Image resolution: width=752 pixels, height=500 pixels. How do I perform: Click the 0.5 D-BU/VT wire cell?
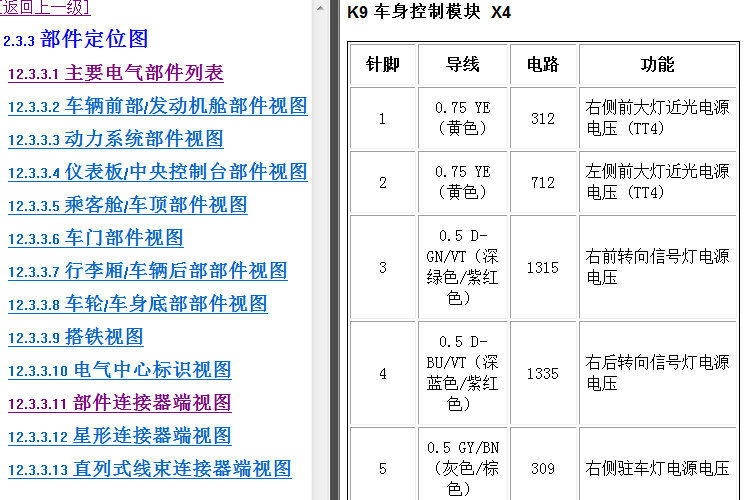point(463,373)
